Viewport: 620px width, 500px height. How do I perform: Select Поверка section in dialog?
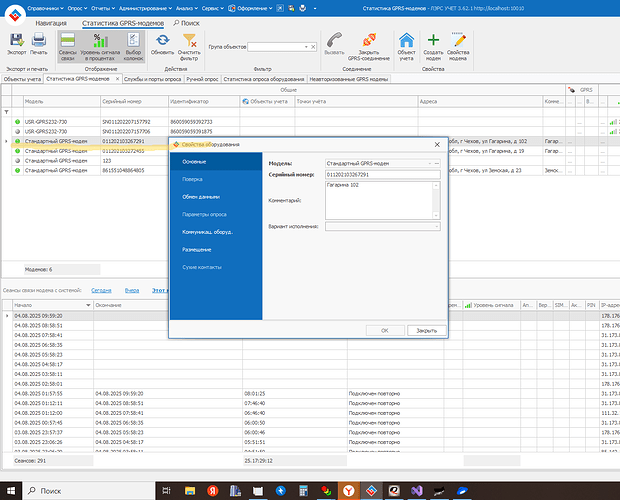pyautogui.click(x=216, y=179)
